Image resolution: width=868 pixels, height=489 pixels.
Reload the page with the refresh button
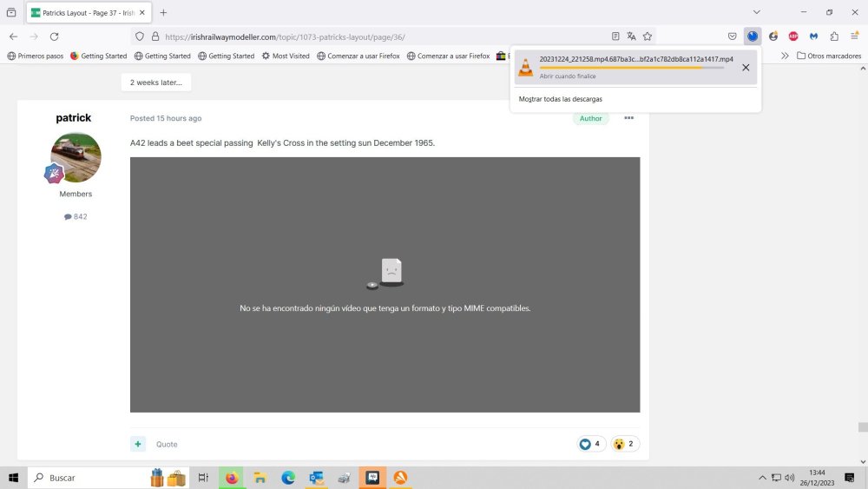click(54, 36)
